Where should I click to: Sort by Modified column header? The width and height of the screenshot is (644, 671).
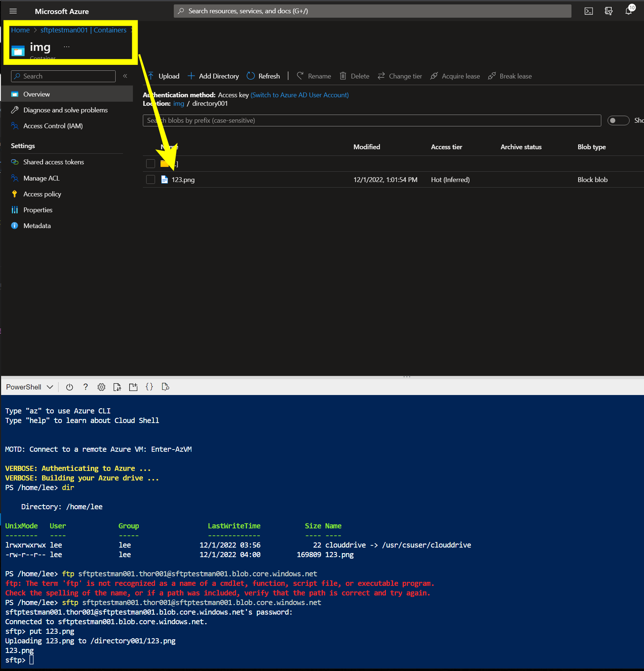(367, 147)
